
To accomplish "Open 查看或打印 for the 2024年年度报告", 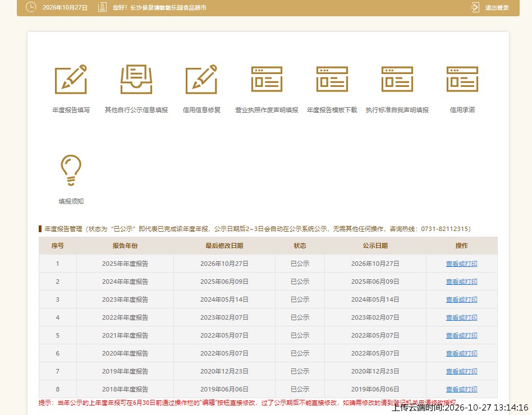I will click(461, 282).
